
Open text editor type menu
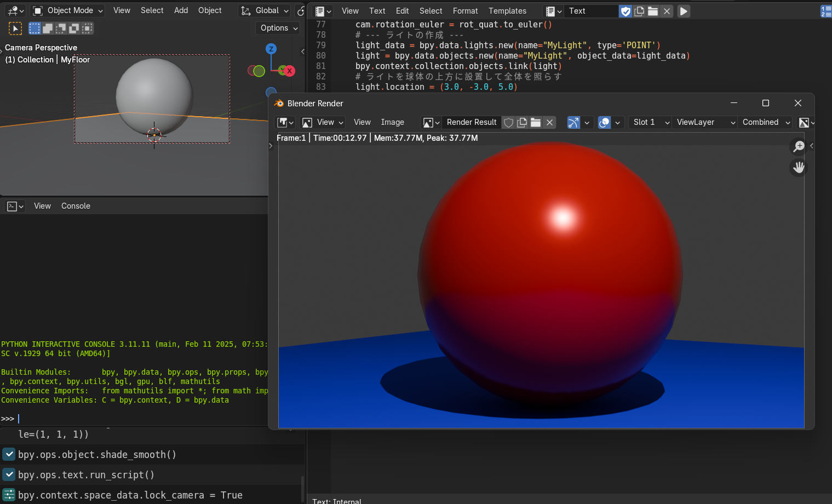pyautogui.click(x=323, y=11)
